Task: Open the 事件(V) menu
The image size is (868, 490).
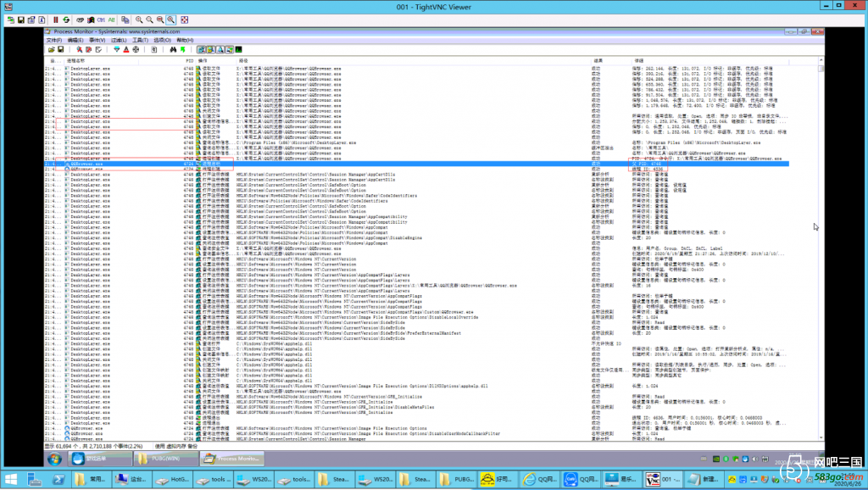Action: [97, 41]
